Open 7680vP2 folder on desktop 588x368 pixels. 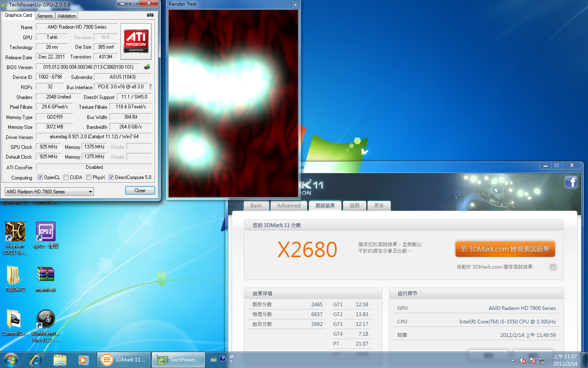coord(15,278)
